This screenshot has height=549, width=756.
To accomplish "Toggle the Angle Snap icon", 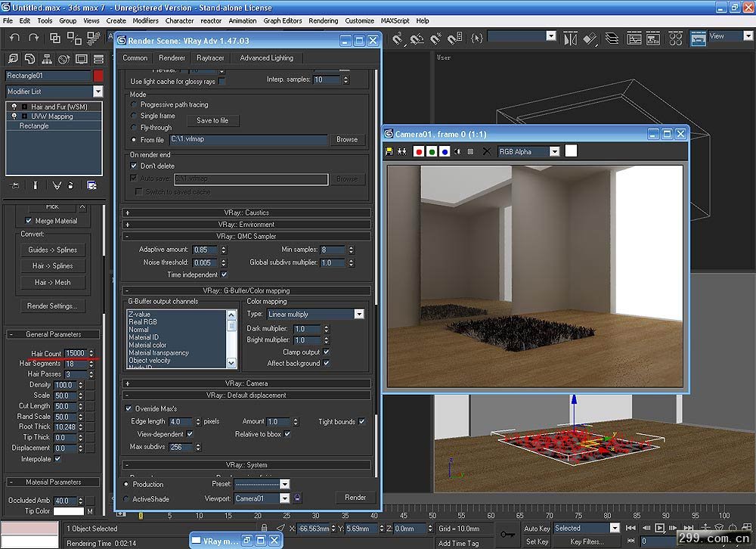I will (417, 38).
